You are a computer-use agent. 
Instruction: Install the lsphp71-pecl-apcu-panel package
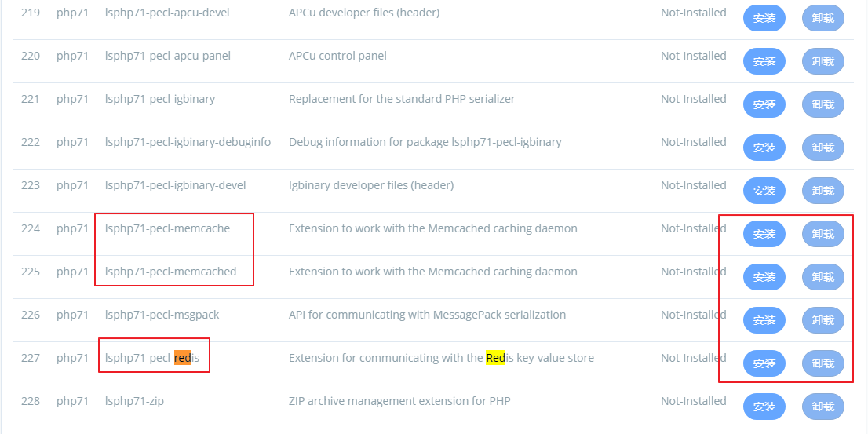764,61
